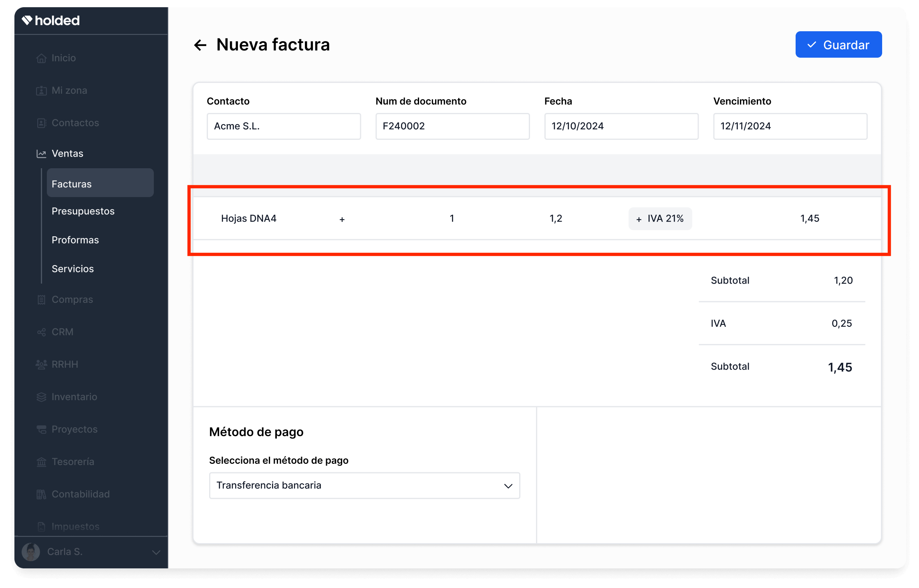Click Carla S. avatar photo
The width and height of the screenshot is (919, 588).
click(31, 552)
